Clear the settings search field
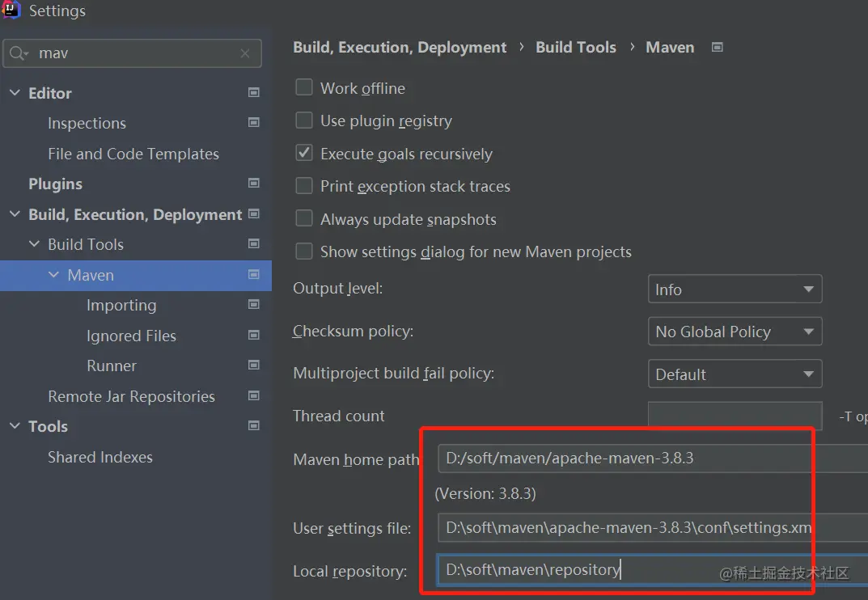 tap(245, 53)
